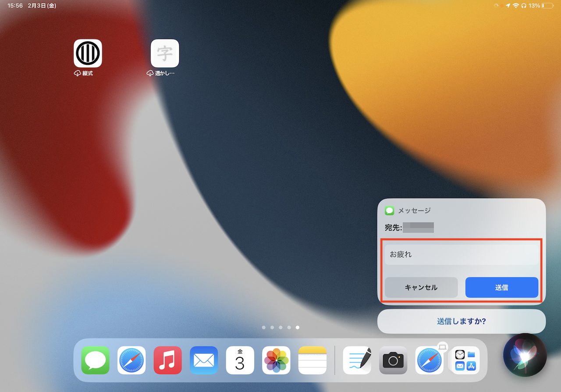Open the Messages app in the dock
The width and height of the screenshot is (561, 392).
click(x=95, y=360)
